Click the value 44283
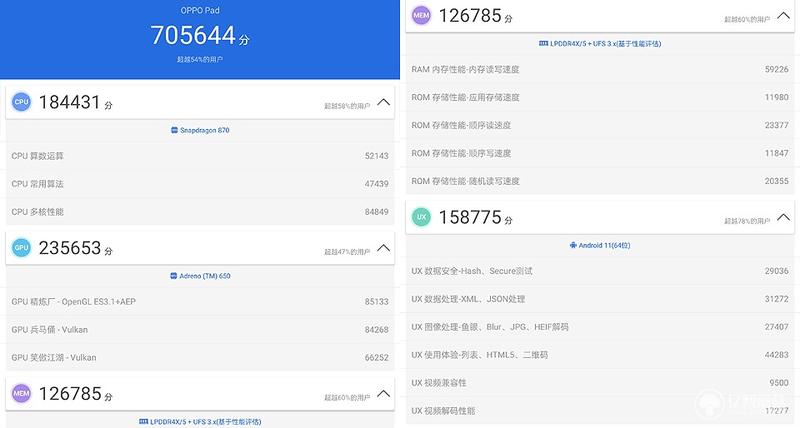800x428 pixels. (777, 356)
